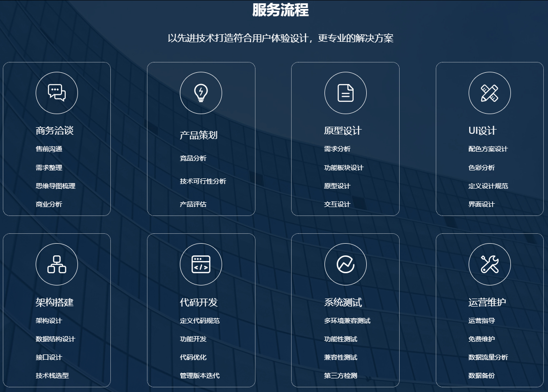
Task: Click 第三方检测 item
Action: coord(341,376)
